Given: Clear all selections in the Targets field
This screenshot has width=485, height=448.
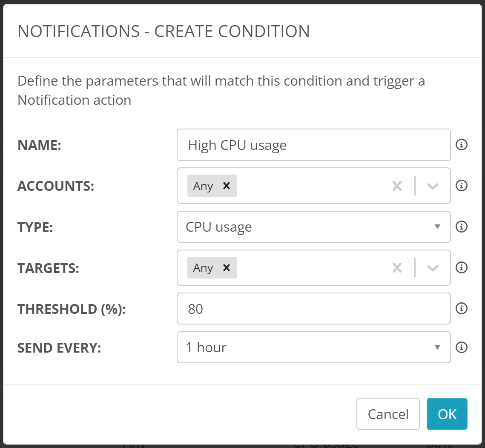Looking at the screenshot, I should click(397, 267).
